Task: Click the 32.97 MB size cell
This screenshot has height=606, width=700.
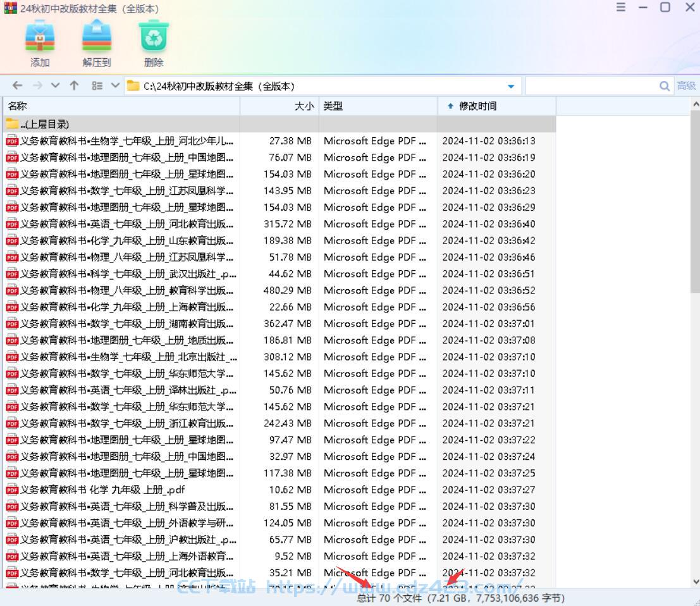Action: (290, 457)
